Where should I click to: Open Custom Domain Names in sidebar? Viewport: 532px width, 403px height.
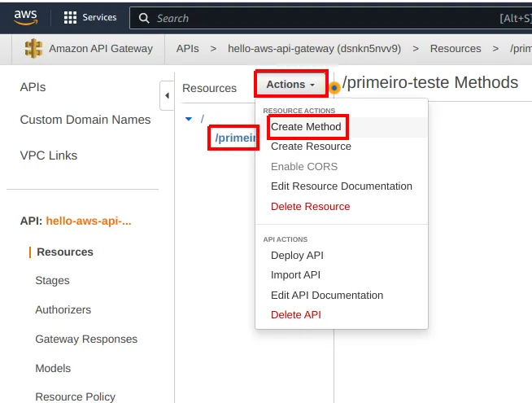pos(85,120)
